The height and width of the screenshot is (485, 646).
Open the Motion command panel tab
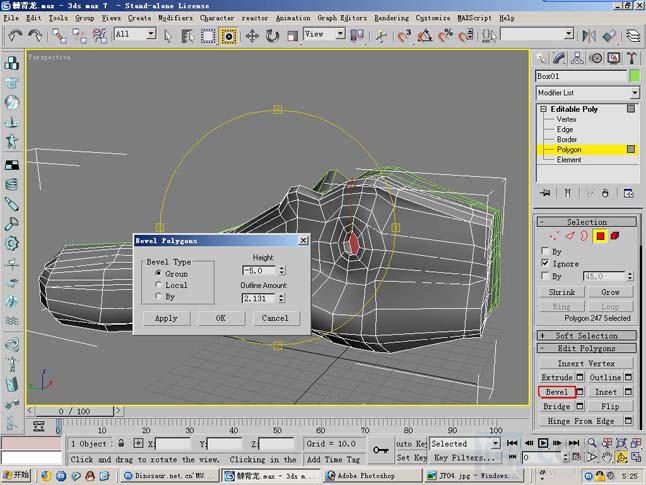(596, 58)
